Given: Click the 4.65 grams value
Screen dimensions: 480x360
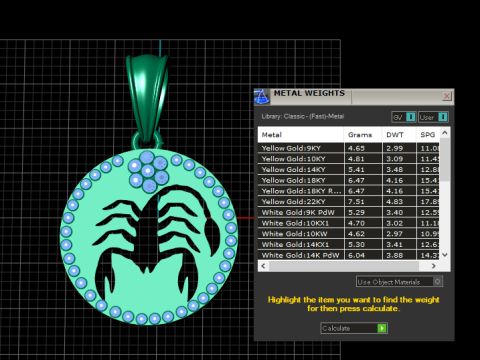Looking at the screenshot, I should 356,148.
